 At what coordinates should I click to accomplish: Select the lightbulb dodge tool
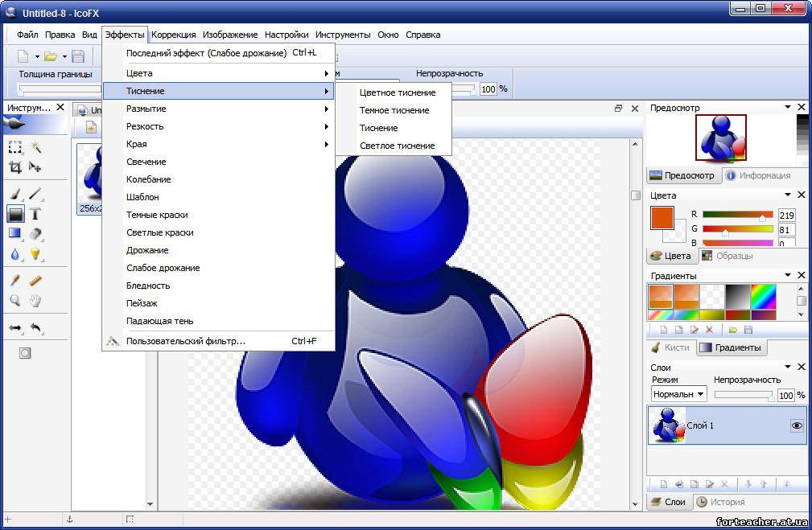35,253
